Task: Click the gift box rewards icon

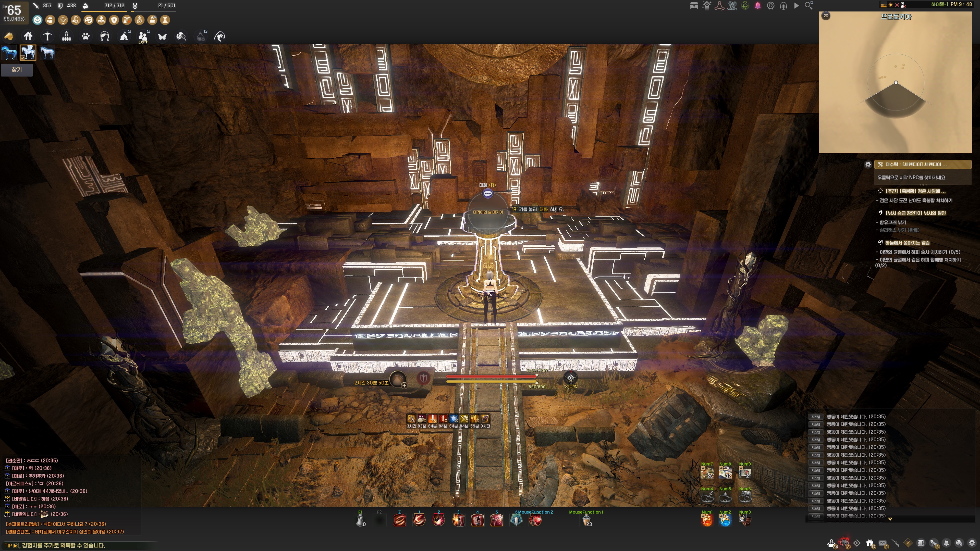Action: 870,543
